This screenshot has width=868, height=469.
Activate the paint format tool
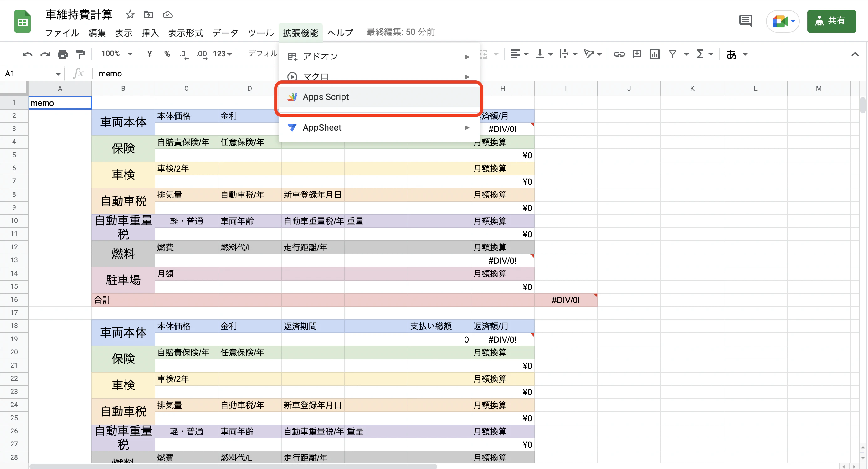pyautogui.click(x=80, y=54)
